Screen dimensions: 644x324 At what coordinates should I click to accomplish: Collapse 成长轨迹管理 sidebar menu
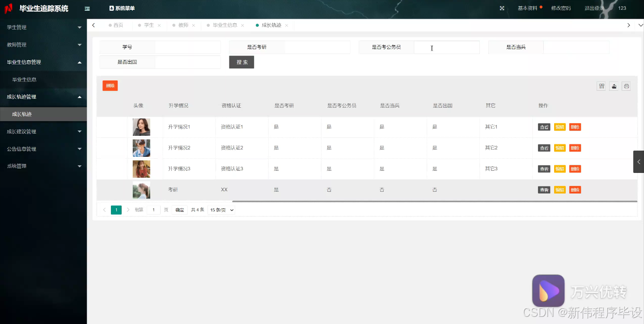(x=43, y=97)
